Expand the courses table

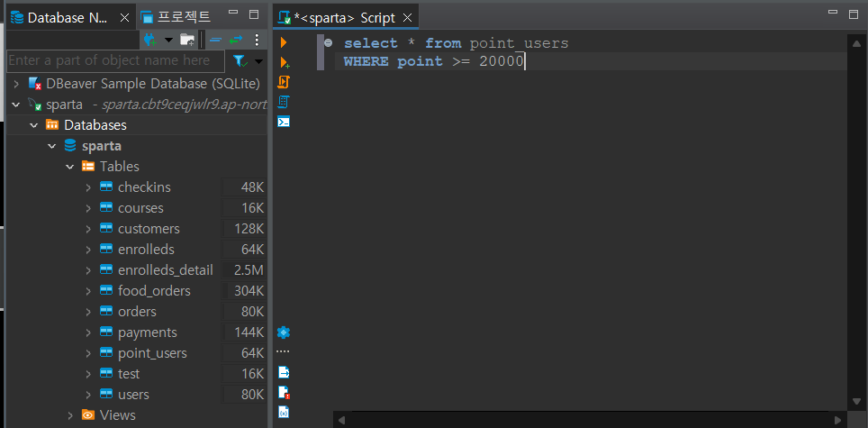point(88,208)
